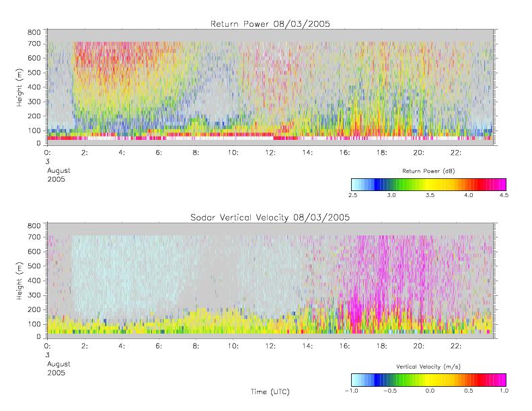Image resolution: width=532 pixels, height=411 pixels.
Task: Click 'August' date label under Return Power plot
Action: pos(59,171)
